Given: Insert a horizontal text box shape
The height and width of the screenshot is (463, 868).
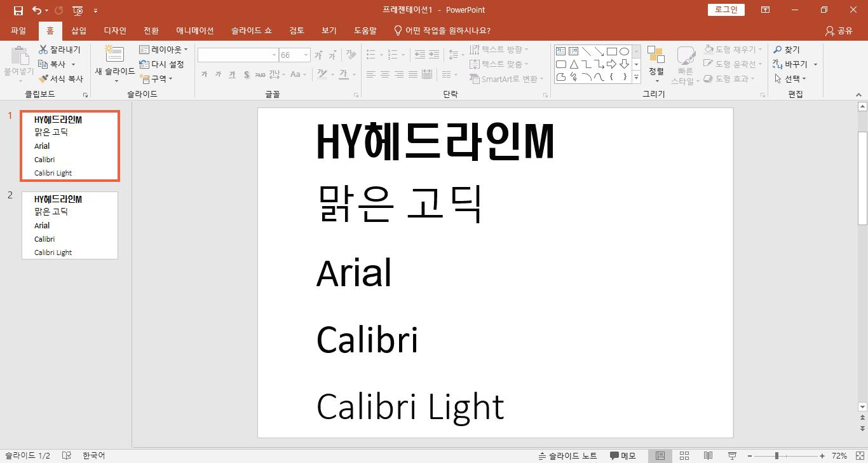Looking at the screenshot, I should (x=560, y=51).
